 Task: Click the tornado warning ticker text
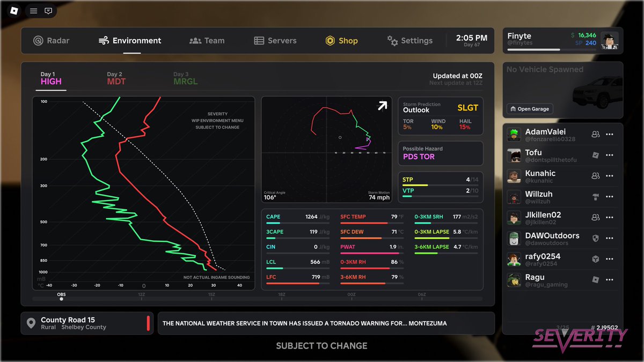(x=305, y=323)
